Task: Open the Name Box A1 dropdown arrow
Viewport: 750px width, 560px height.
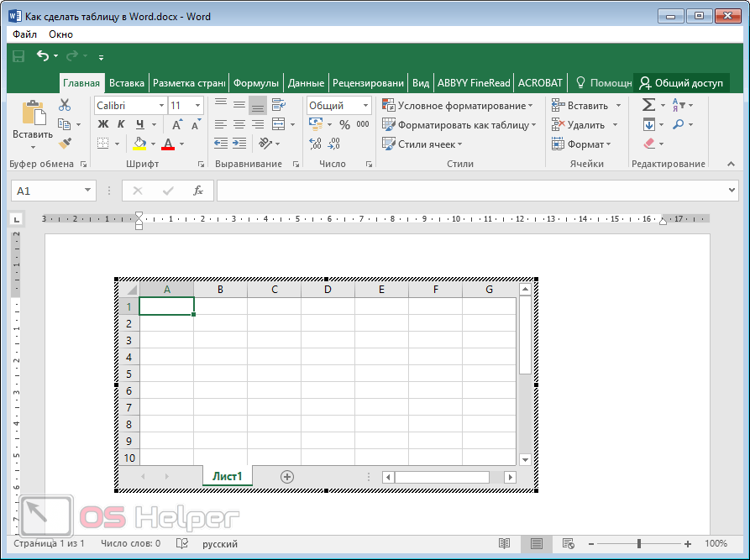Action: pyautogui.click(x=87, y=191)
